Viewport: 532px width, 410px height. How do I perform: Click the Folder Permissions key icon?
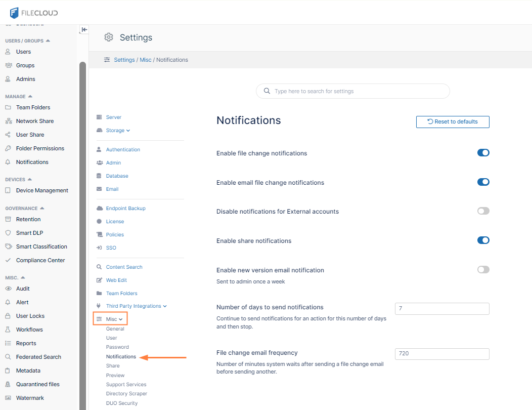point(8,148)
